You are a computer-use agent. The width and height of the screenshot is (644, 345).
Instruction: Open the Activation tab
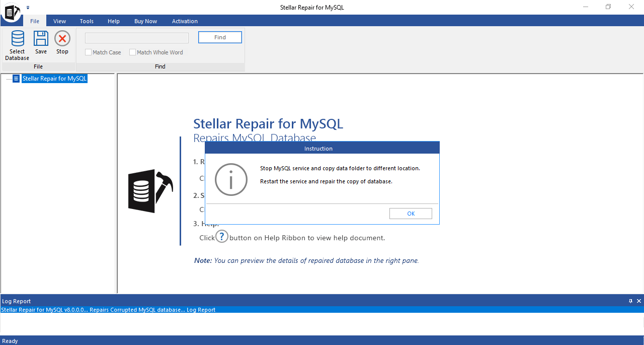[x=185, y=21]
